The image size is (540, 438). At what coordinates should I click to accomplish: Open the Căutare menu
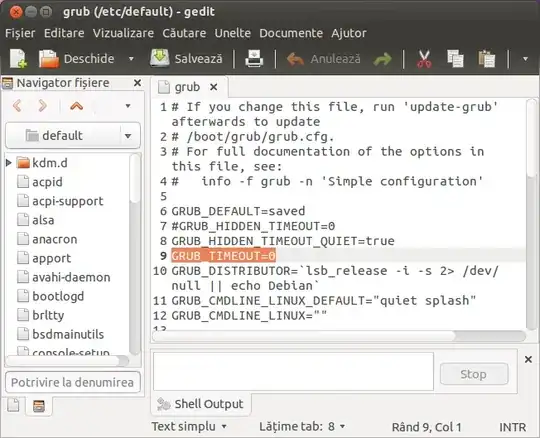[184, 33]
